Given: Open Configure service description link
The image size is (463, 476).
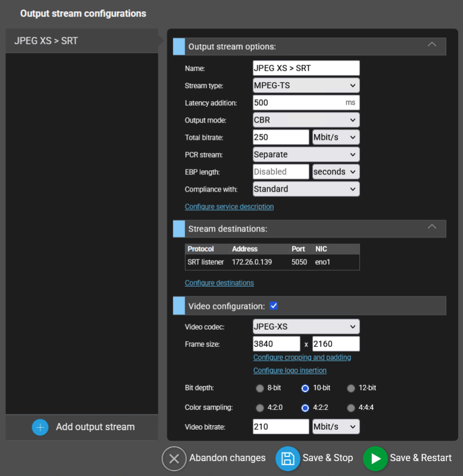Looking at the screenshot, I should (229, 207).
